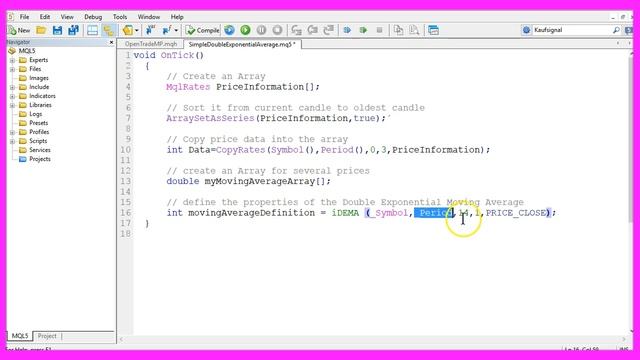Expand the Include folder

[x=12, y=87]
